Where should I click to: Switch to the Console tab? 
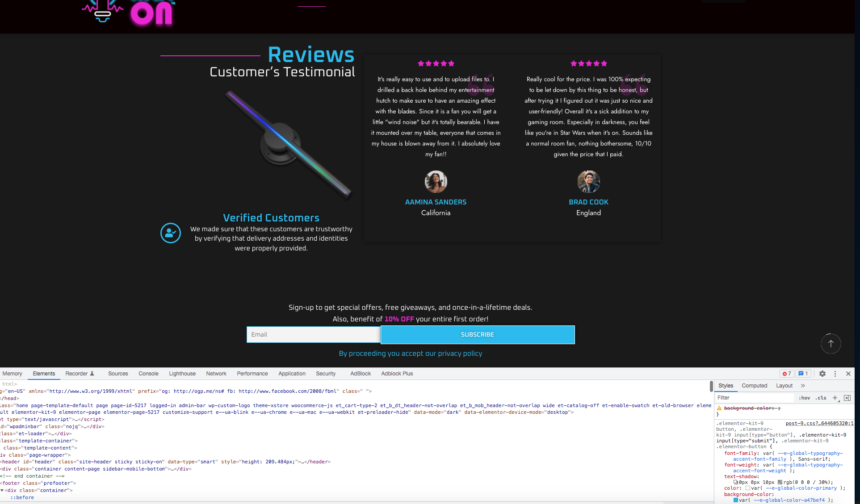(148, 374)
